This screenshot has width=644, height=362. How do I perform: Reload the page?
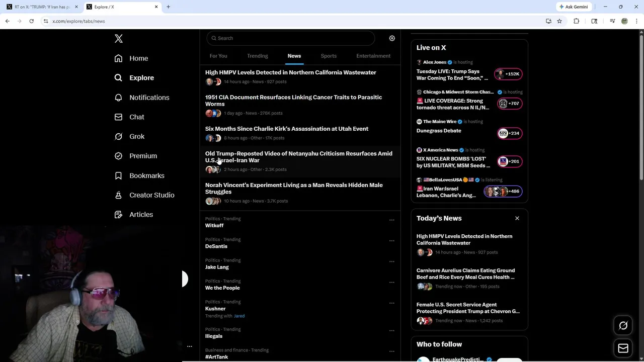[x=31, y=21]
